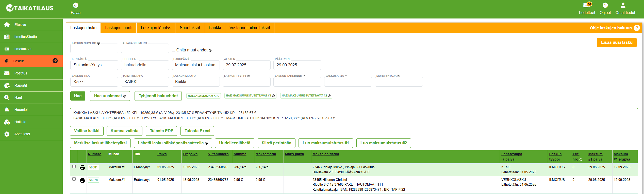The image size is (644, 194).
Task: Click the Palaa back arrow icon
Action: [x=75, y=5]
